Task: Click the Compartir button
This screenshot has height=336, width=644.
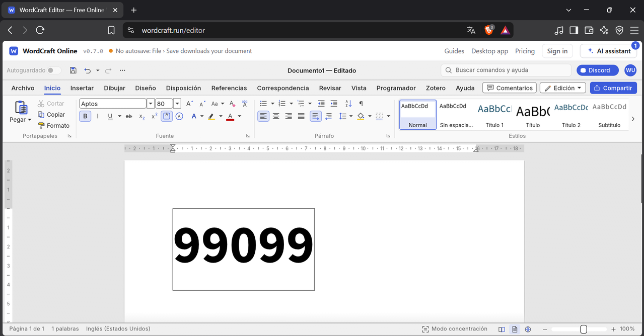Action: pos(613,88)
